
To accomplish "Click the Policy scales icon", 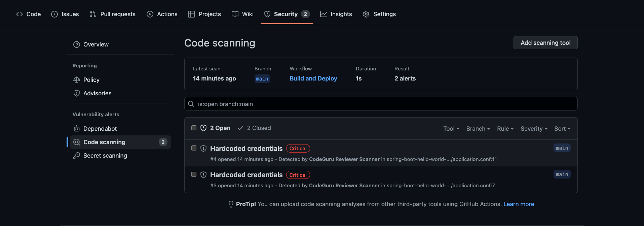I will (x=77, y=80).
